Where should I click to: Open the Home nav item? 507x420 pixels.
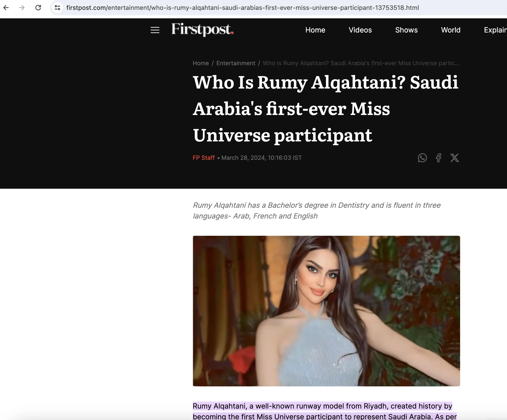coord(315,30)
